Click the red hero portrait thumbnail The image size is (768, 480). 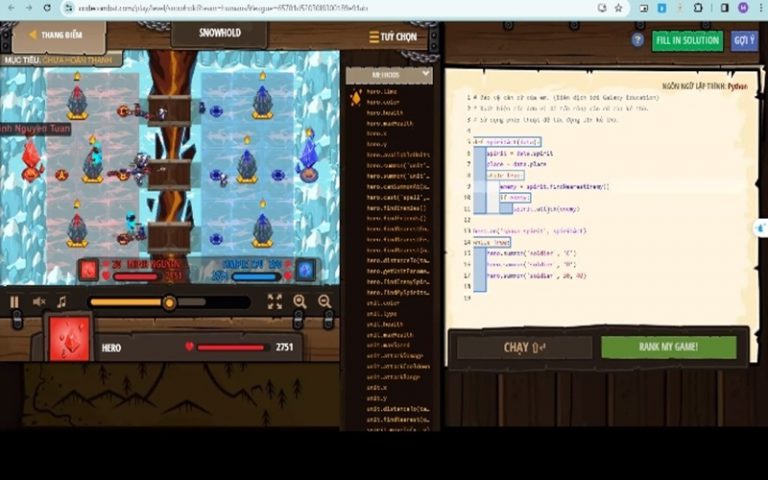click(69, 339)
